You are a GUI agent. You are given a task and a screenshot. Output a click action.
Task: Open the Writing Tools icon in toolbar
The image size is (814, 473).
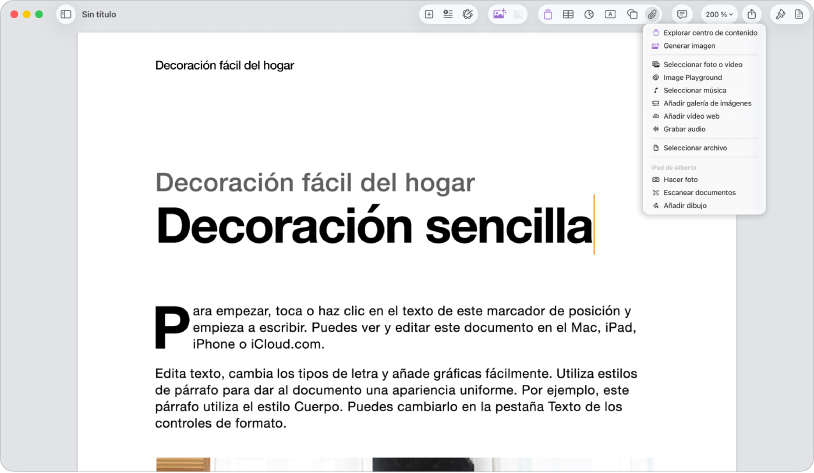coord(468,14)
